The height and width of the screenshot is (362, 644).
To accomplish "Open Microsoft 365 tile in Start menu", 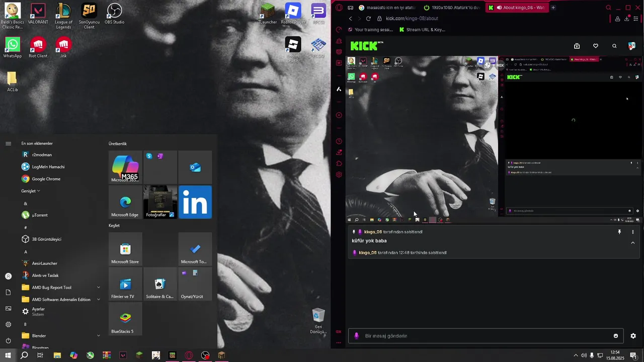I will pyautogui.click(x=125, y=167).
